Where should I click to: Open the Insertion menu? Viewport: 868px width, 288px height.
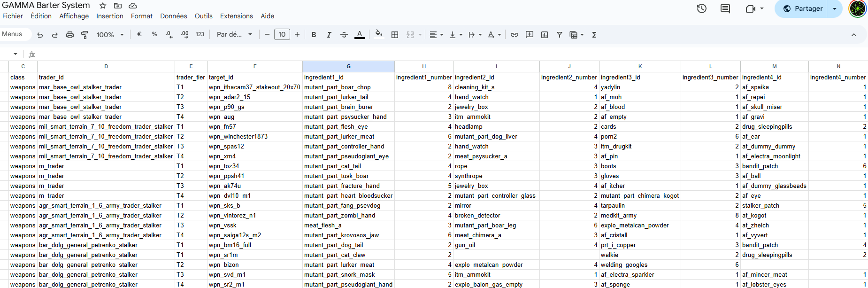tap(110, 16)
